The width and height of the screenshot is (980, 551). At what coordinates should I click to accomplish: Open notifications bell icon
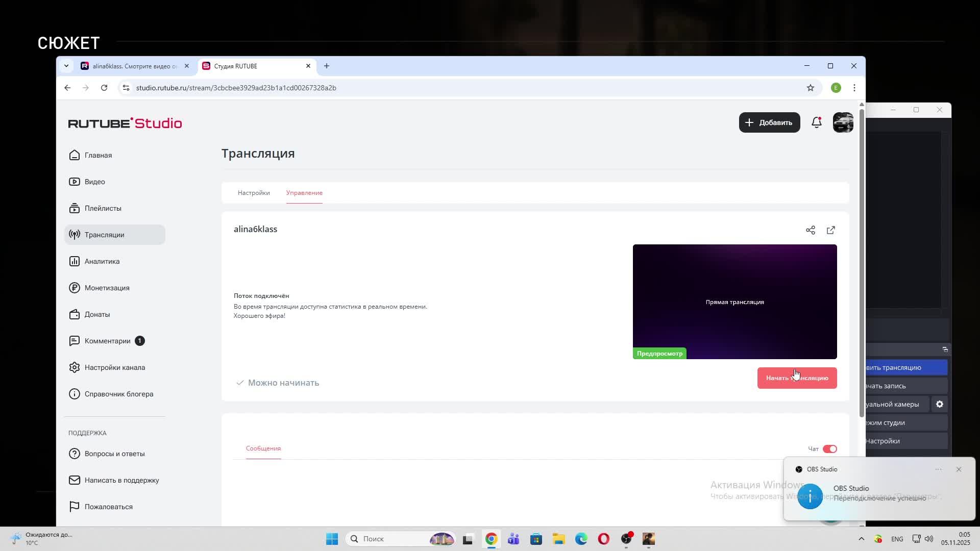pos(816,122)
